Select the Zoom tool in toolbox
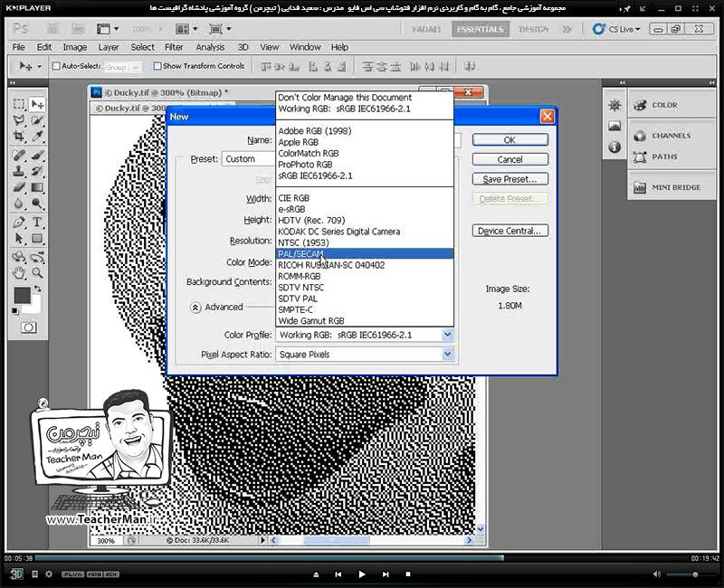This screenshot has width=724, height=588. pos(37,273)
